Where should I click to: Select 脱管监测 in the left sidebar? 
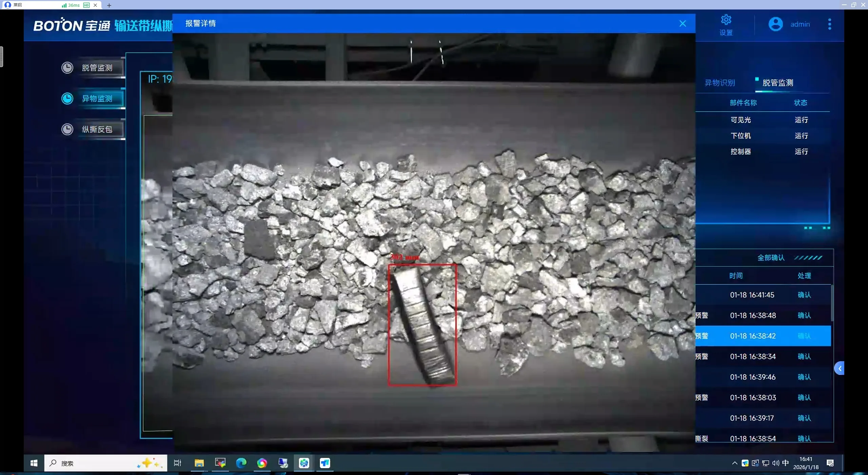point(97,68)
